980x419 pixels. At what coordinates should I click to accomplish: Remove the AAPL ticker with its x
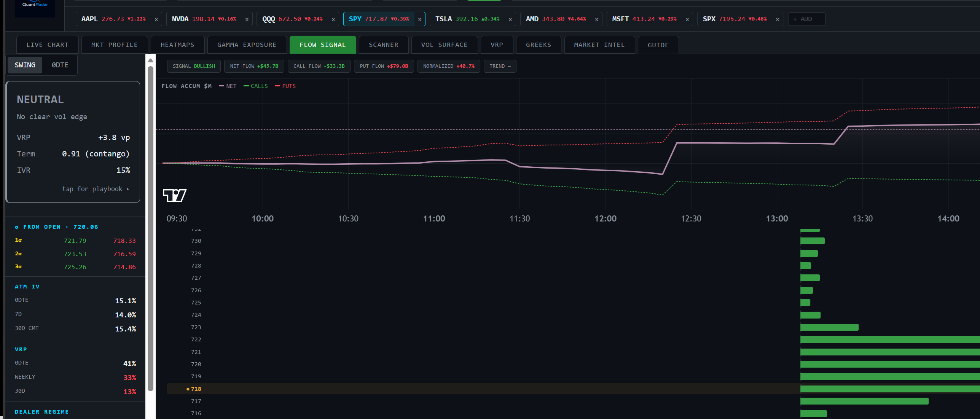tap(156, 19)
